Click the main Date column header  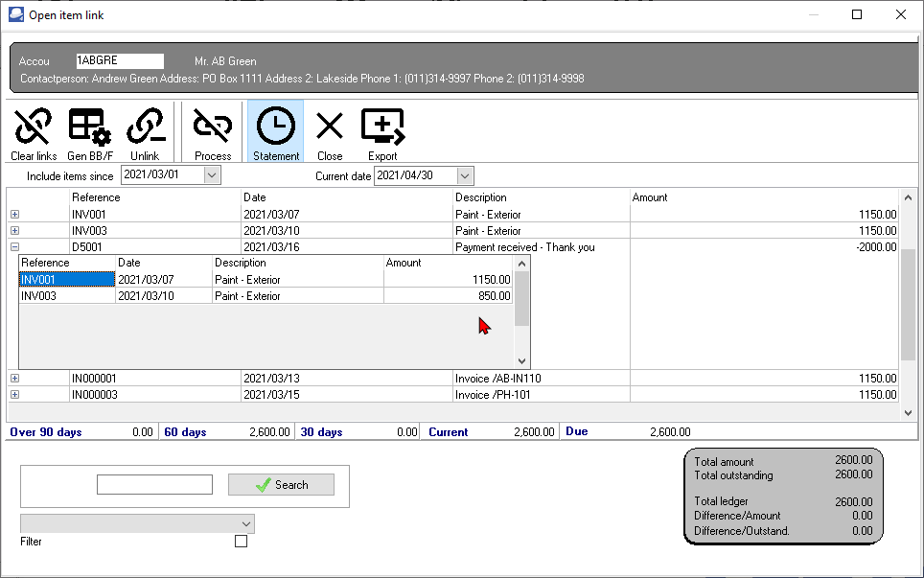[347, 197]
